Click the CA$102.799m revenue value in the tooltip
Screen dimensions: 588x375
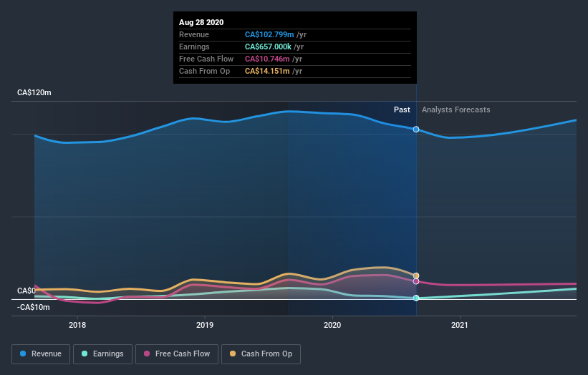(269, 34)
